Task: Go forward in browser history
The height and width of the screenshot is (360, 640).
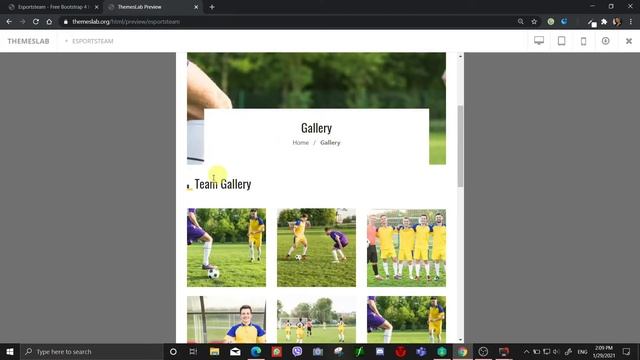Action: coord(22,22)
